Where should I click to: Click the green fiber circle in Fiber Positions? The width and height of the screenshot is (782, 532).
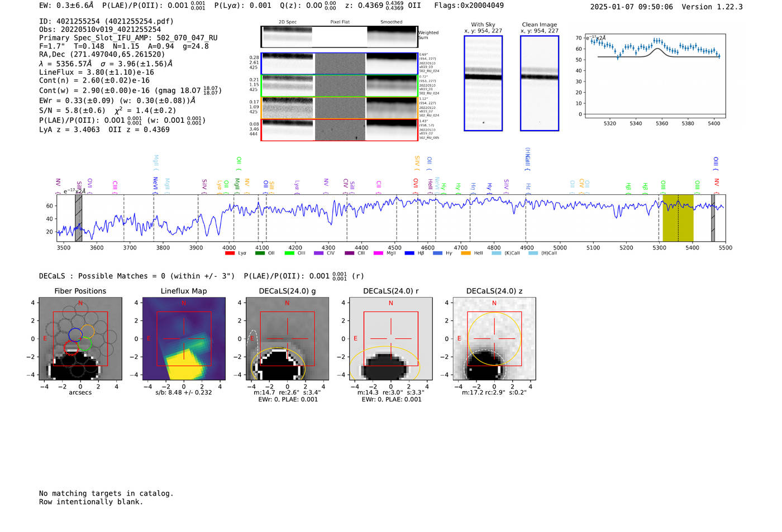[84, 344]
